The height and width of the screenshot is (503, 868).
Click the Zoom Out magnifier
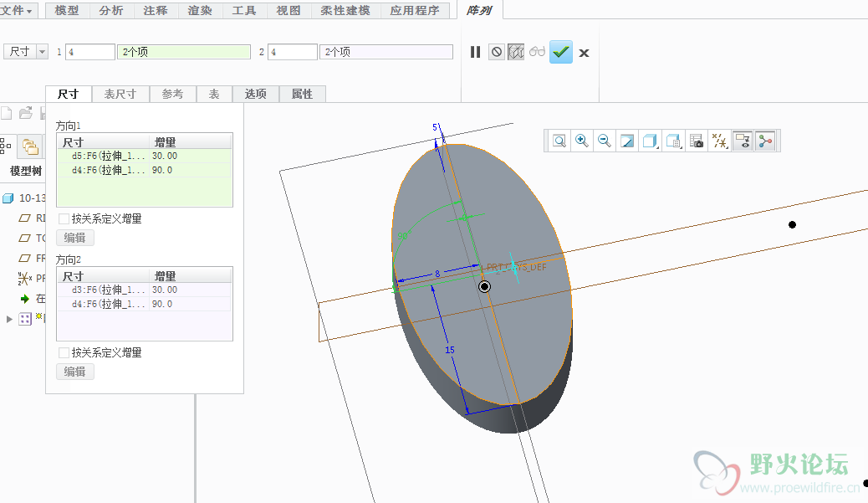click(605, 141)
